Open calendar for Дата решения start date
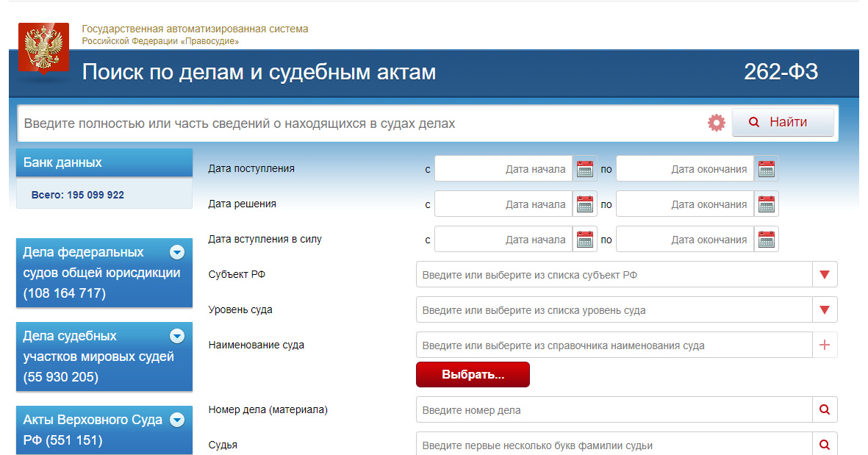This screenshot has height=455, width=868. (585, 204)
